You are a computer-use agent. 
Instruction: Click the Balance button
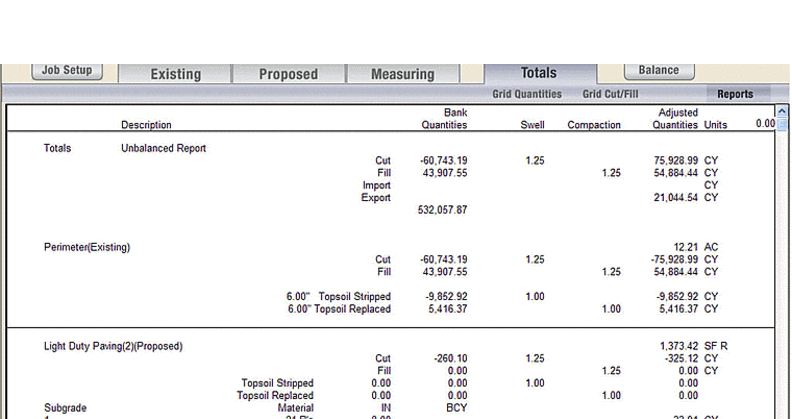pos(659,71)
